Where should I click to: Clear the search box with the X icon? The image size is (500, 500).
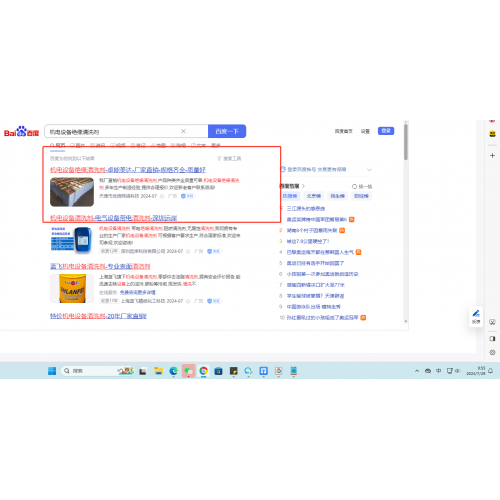tap(183, 131)
